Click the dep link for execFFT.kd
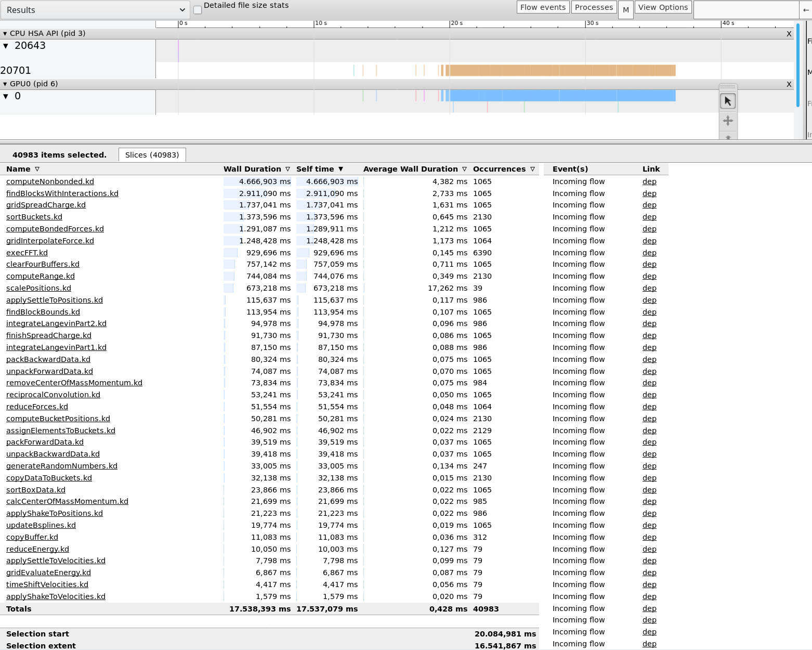This screenshot has height=650, width=812. coord(649,253)
